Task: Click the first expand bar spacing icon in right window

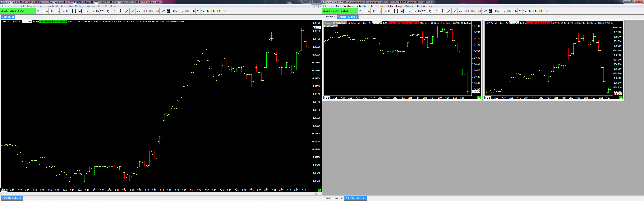Action: click(x=396, y=11)
